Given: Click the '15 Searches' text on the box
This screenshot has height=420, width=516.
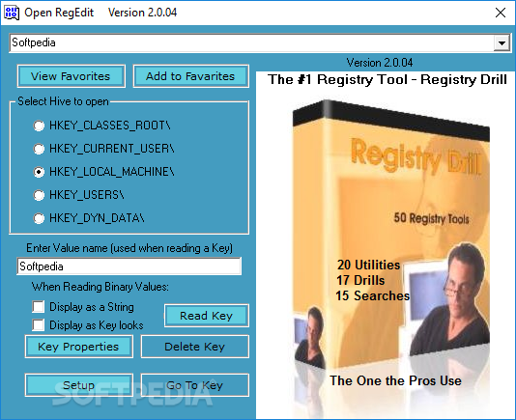Looking at the screenshot, I should pyautogui.click(x=373, y=295).
